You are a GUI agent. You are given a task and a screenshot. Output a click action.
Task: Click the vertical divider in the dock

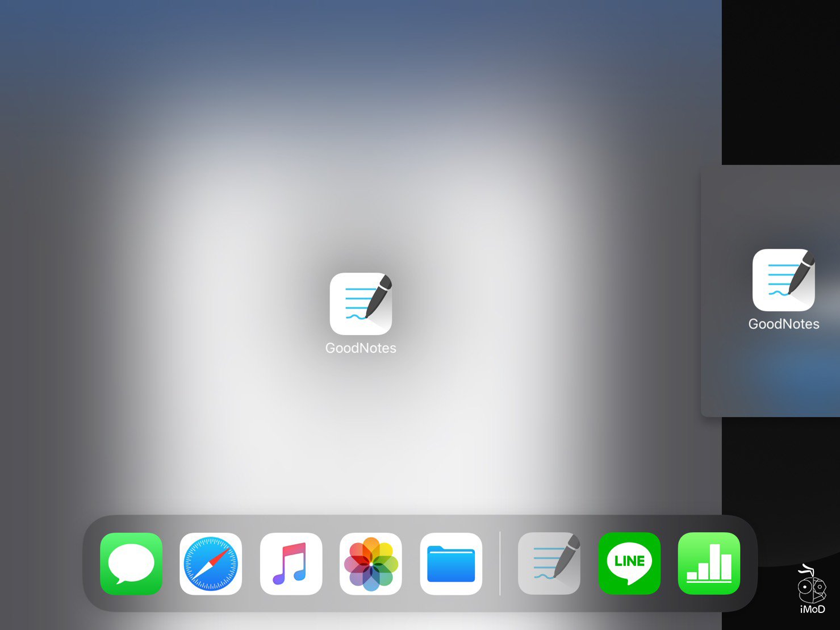coord(500,564)
